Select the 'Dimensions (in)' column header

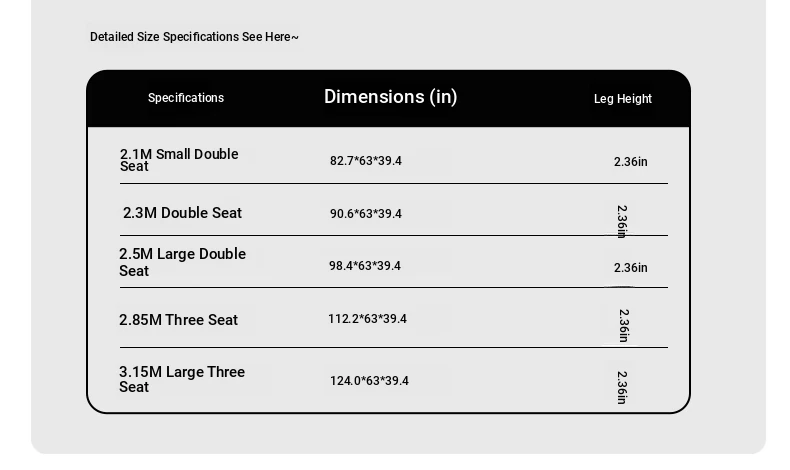390,97
